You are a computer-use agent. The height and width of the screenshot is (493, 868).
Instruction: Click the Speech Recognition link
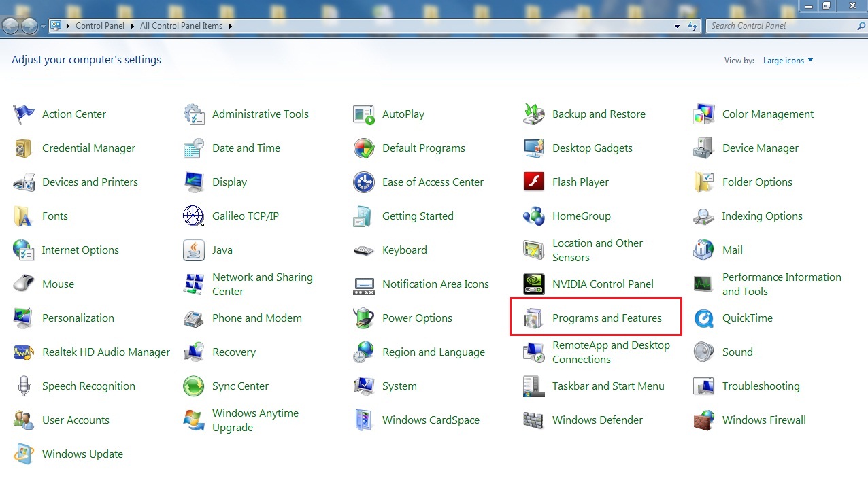tap(88, 386)
